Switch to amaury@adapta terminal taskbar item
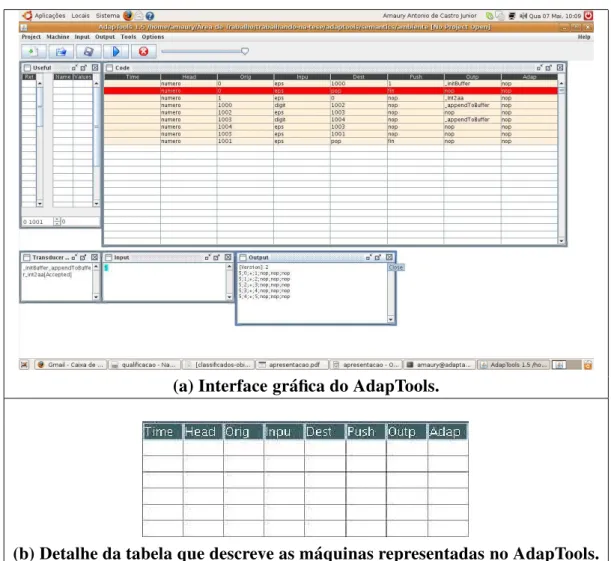 tap(440, 365)
